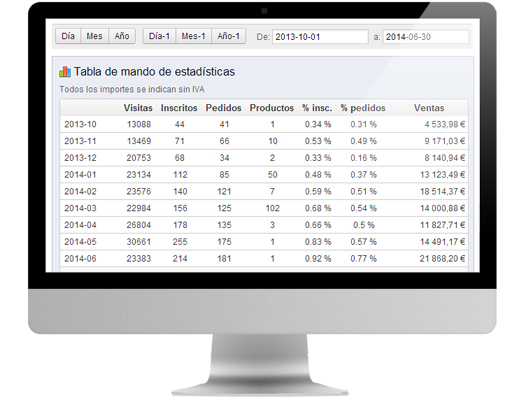Click the Tabla de mando de estadísticas title
Viewport: 526px width, 400px height.
(x=154, y=71)
